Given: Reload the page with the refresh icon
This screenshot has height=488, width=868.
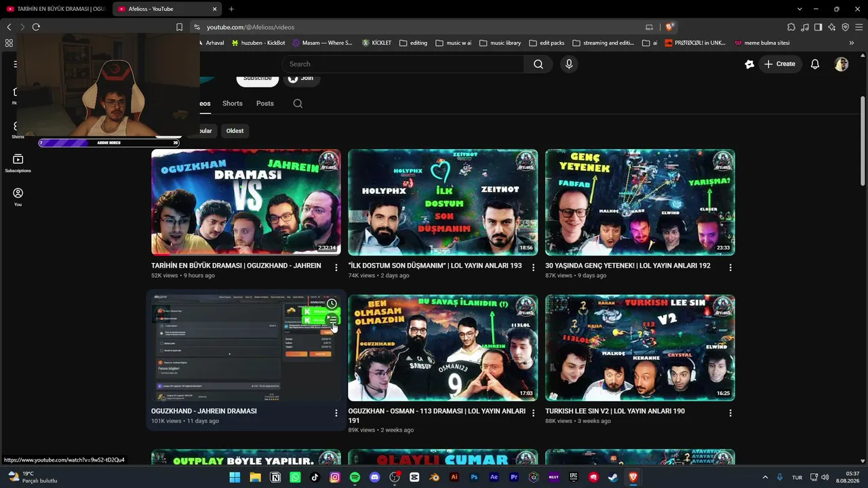Looking at the screenshot, I should tap(36, 27).
